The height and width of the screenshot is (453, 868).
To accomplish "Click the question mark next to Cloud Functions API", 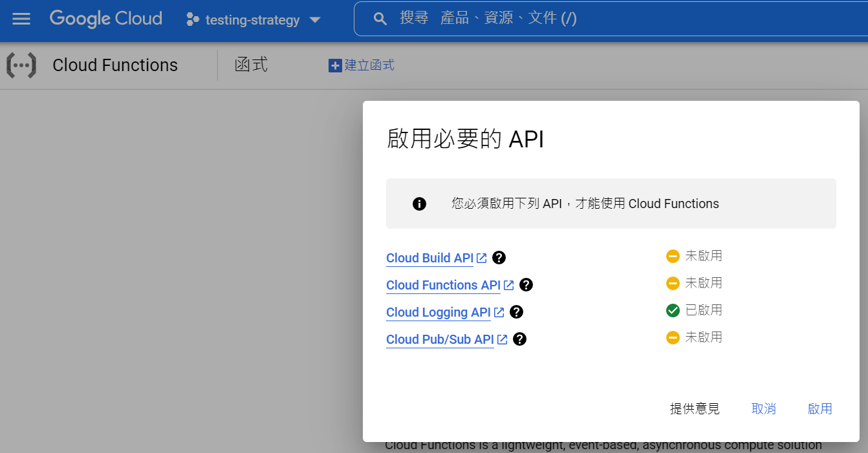I will coord(526,284).
